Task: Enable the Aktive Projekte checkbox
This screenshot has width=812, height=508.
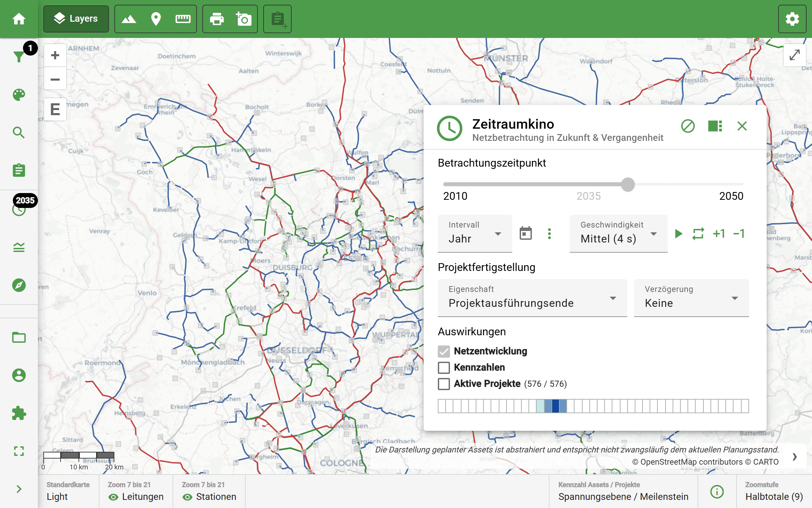Action: 444,384
